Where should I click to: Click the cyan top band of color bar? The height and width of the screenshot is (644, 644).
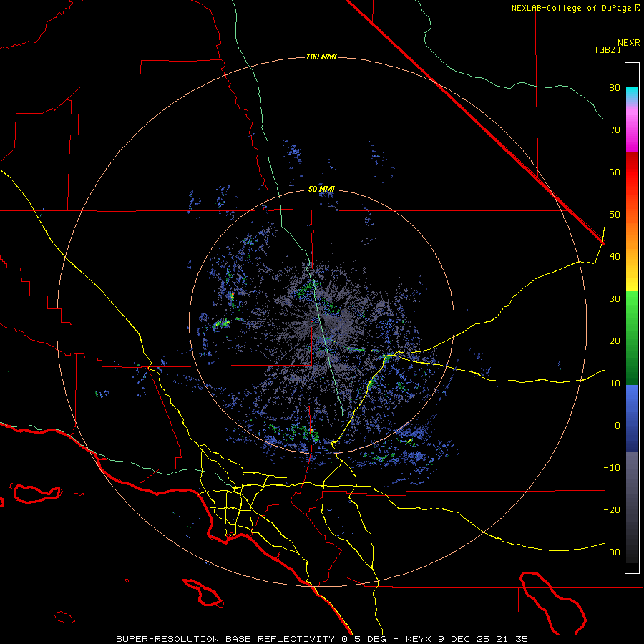pos(632,94)
